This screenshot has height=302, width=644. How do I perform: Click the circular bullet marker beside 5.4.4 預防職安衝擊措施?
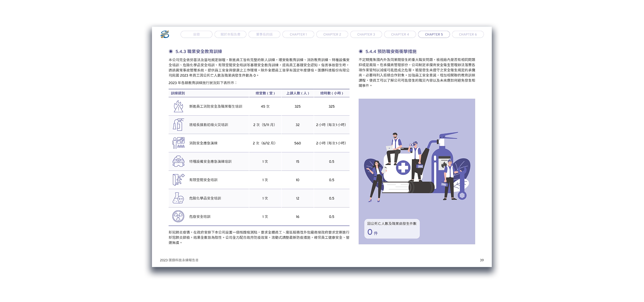[361, 51]
